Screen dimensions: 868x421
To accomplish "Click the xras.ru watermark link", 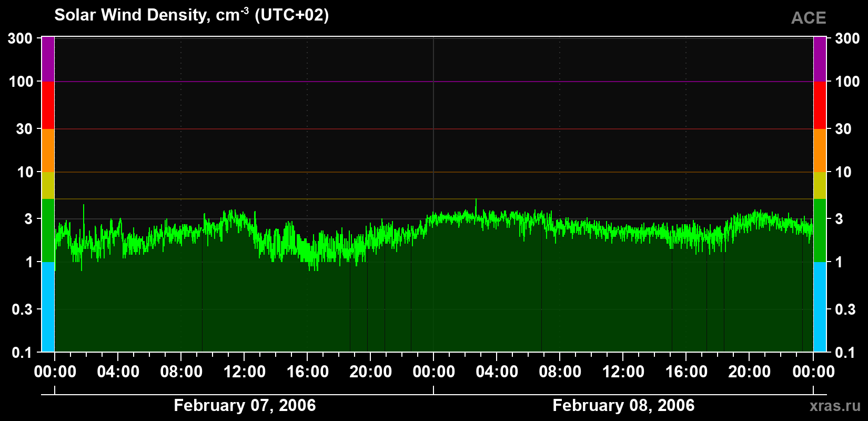I will click(835, 406).
